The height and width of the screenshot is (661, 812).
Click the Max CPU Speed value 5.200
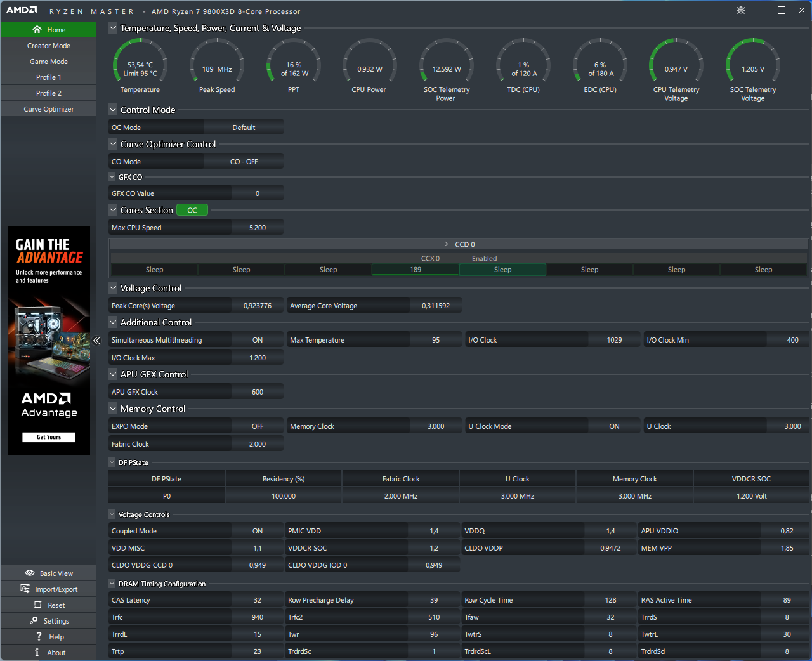tap(258, 228)
